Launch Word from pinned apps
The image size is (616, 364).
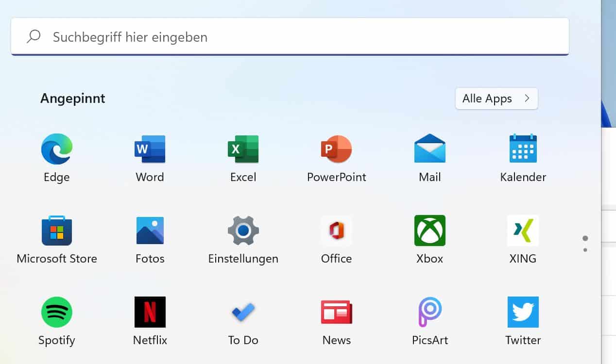(150, 149)
